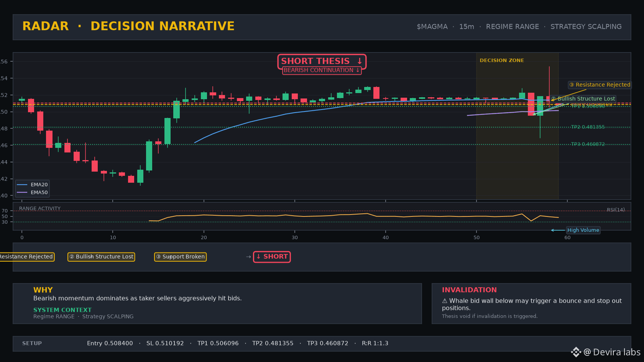Click the Entry 0.508400 value
Viewport: 644px width, 362px height.
point(110,344)
